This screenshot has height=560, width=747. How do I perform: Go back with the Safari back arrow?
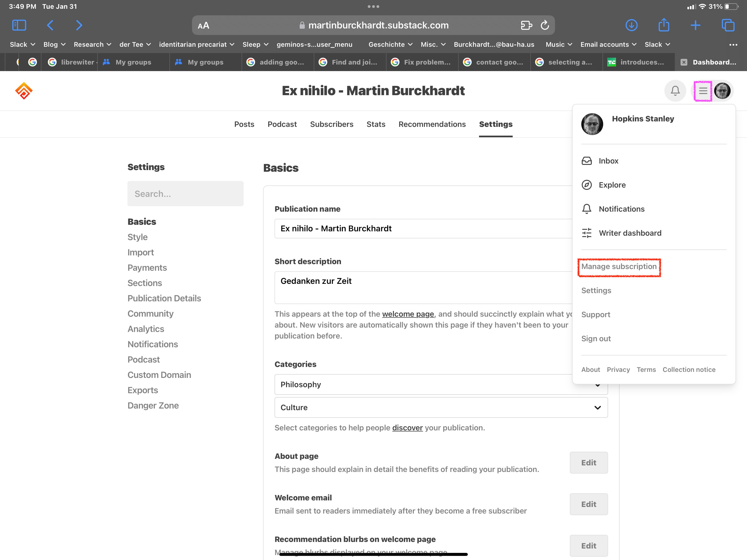50,25
